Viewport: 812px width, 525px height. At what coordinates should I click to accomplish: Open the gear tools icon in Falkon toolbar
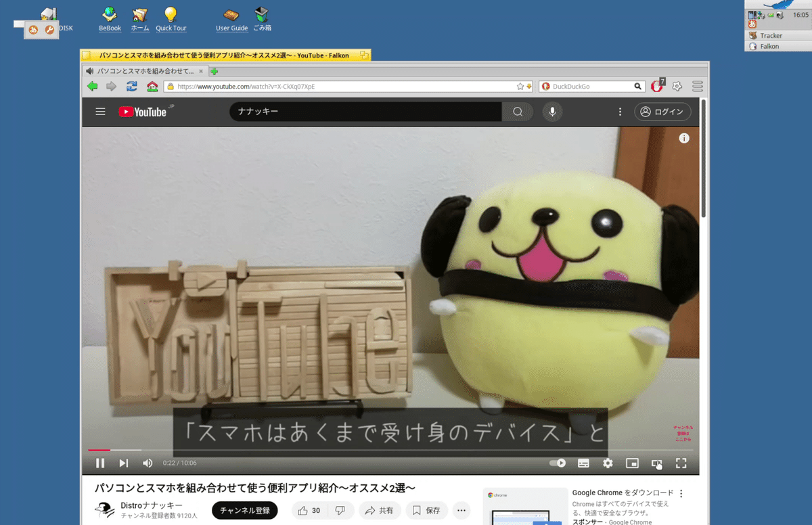[x=677, y=86]
